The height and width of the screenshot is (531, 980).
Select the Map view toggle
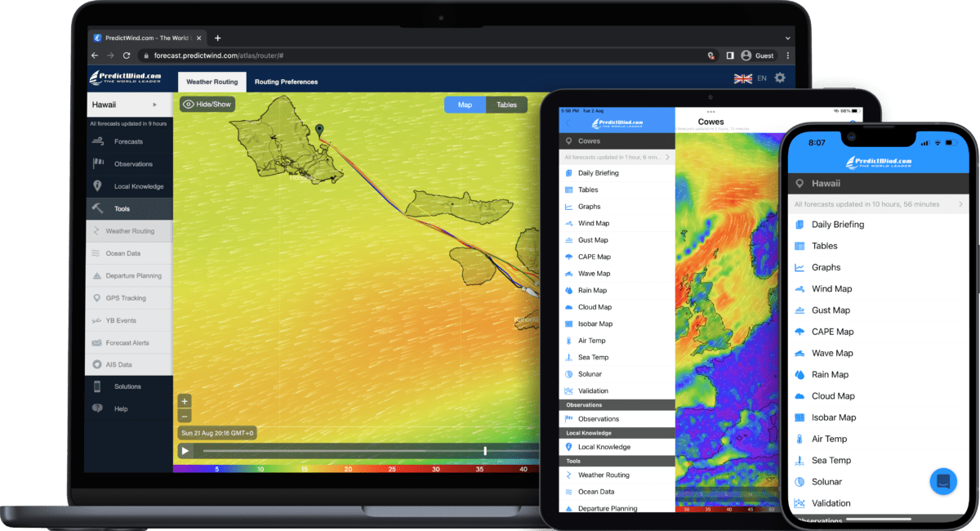(x=465, y=105)
